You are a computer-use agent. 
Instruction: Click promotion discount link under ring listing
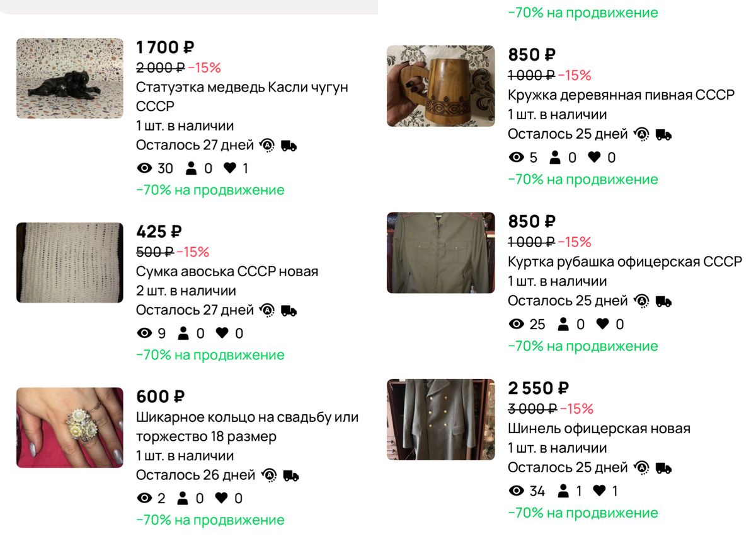210,520
